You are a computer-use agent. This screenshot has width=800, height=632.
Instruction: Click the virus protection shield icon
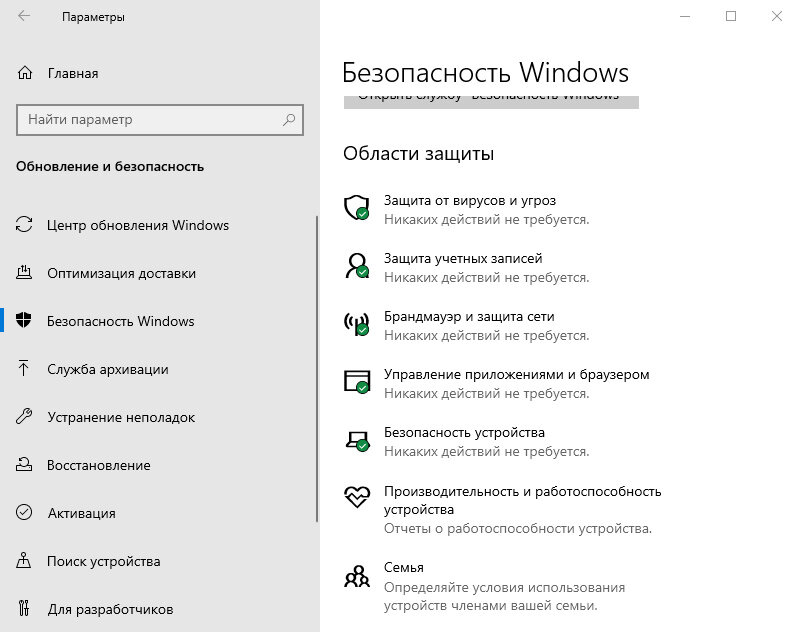pos(357,208)
